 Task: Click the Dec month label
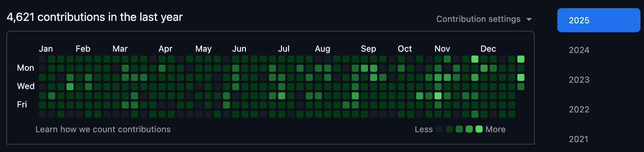coord(488,49)
